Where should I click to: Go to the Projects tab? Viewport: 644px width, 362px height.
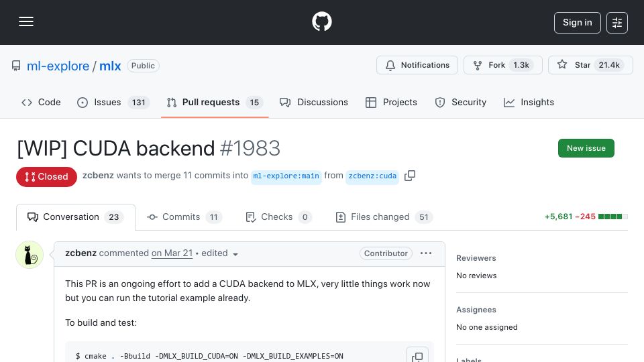391,102
